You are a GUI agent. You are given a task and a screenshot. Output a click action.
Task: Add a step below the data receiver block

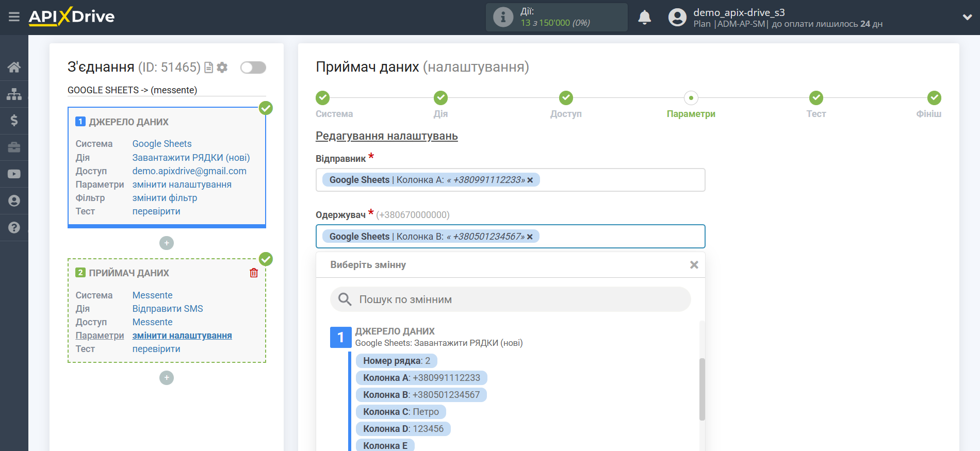(x=167, y=378)
